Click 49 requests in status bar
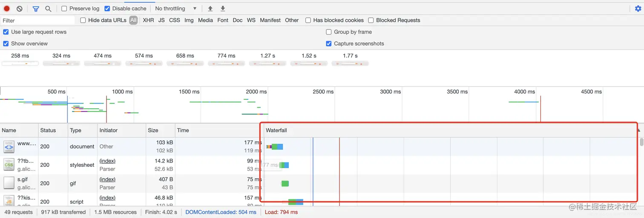Viewport: 644px width, 218px height. tap(18, 212)
